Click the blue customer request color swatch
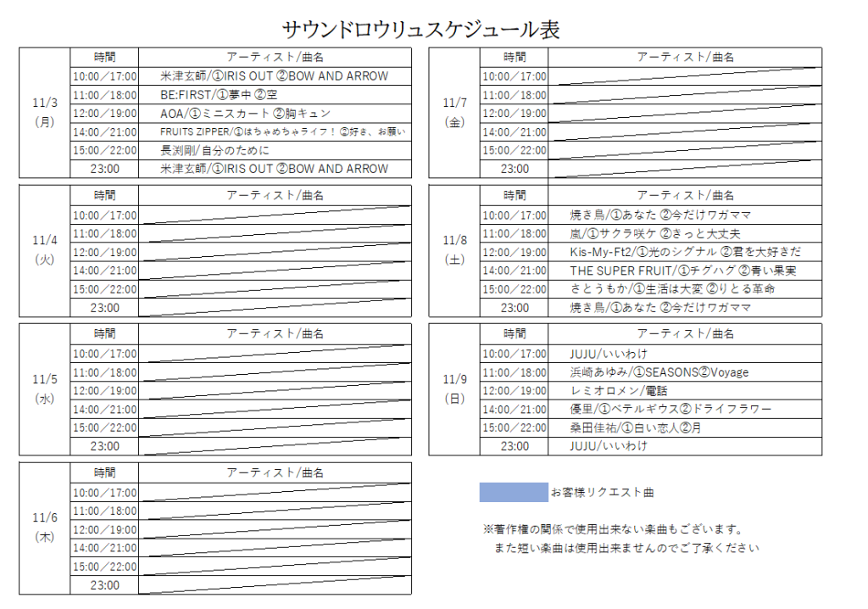Screen dimensions: 868x609 514,492
